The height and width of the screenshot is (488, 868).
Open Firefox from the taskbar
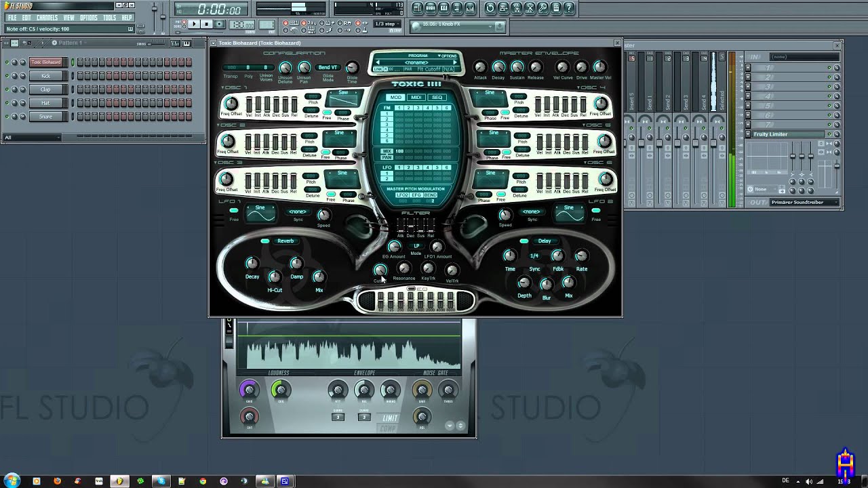coord(57,481)
